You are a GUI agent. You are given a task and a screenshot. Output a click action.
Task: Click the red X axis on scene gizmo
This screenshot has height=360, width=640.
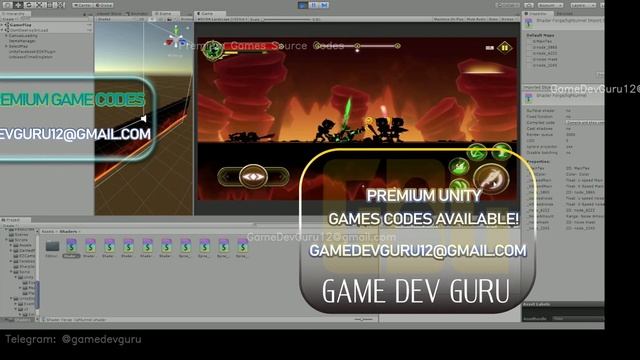pos(168,42)
